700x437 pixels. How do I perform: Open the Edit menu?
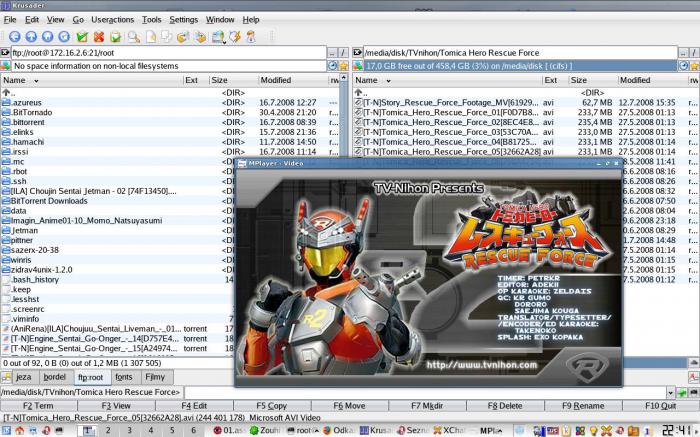pos(32,20)
